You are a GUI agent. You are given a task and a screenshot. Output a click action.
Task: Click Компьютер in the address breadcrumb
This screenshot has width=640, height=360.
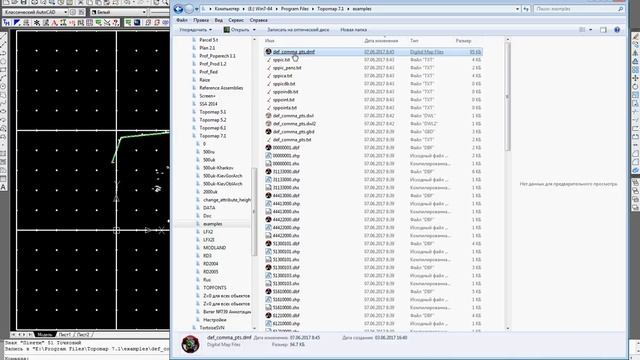coord(227,9)
